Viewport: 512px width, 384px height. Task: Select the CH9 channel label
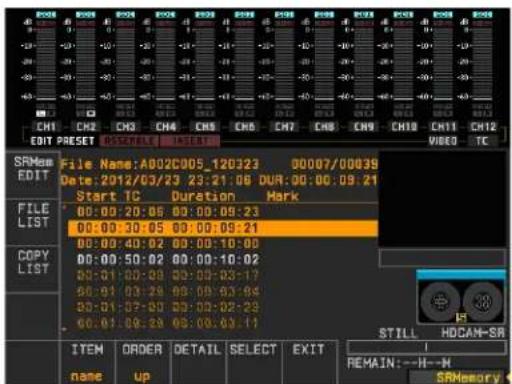tap(364, 127)
